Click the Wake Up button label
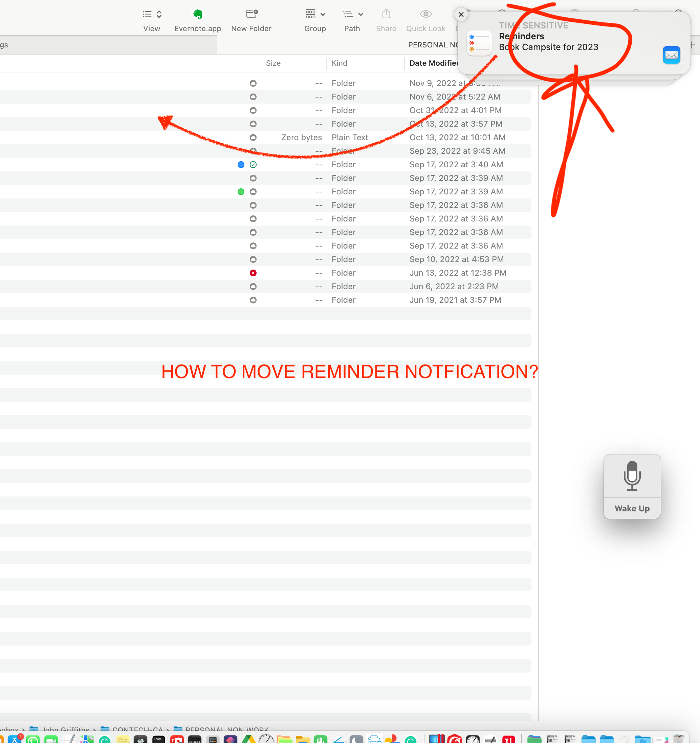The height and width of the screenshot is (743, 700). [632, 508]
